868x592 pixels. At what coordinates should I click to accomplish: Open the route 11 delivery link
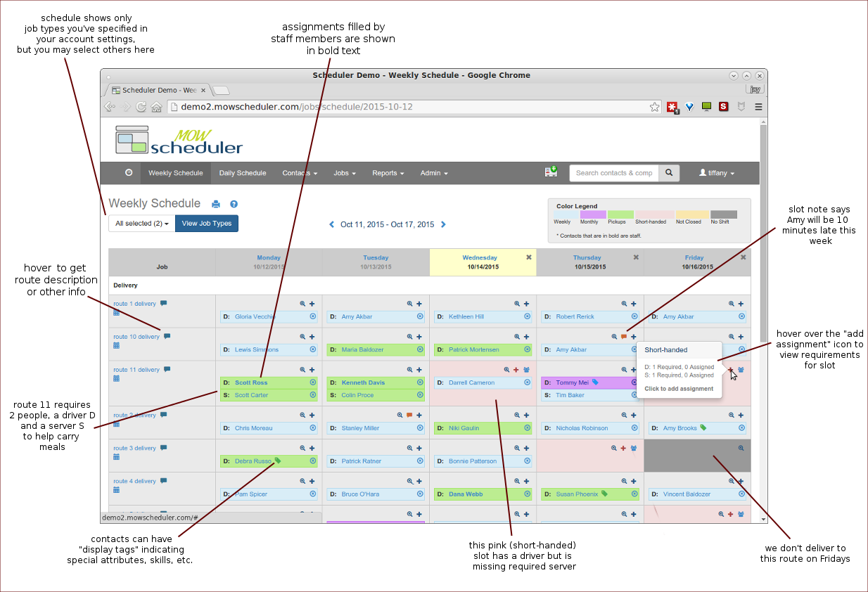136,370
